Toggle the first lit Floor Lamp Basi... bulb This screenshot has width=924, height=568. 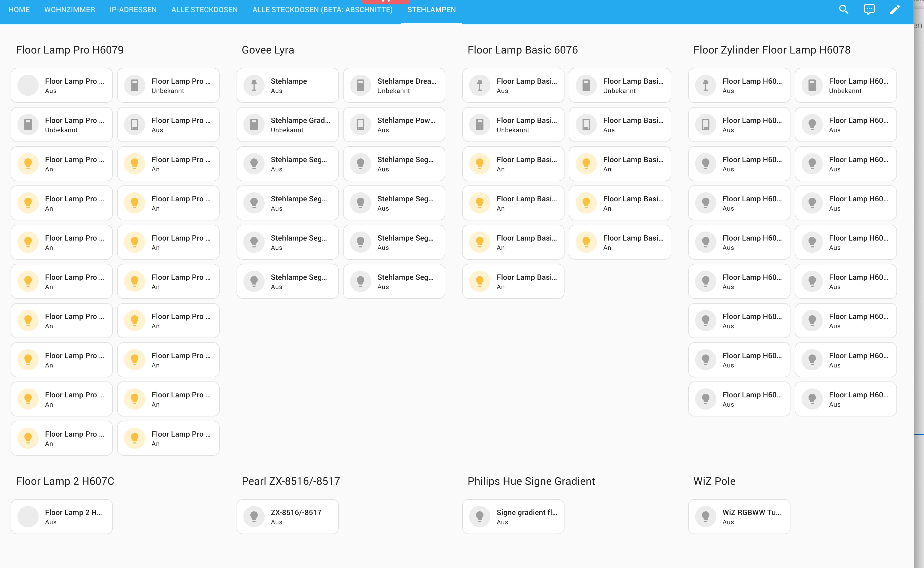480,163
